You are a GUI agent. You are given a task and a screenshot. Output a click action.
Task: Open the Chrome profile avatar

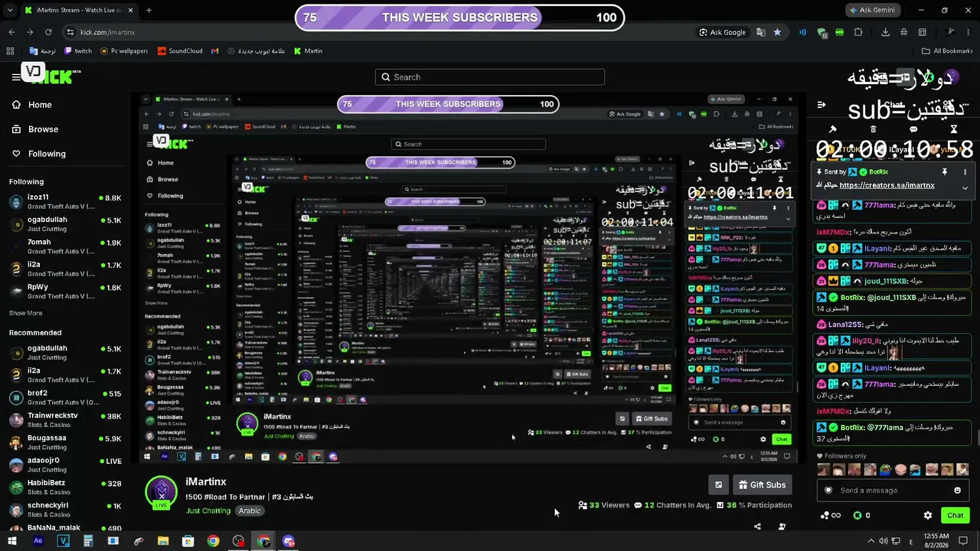click(950, 32)
